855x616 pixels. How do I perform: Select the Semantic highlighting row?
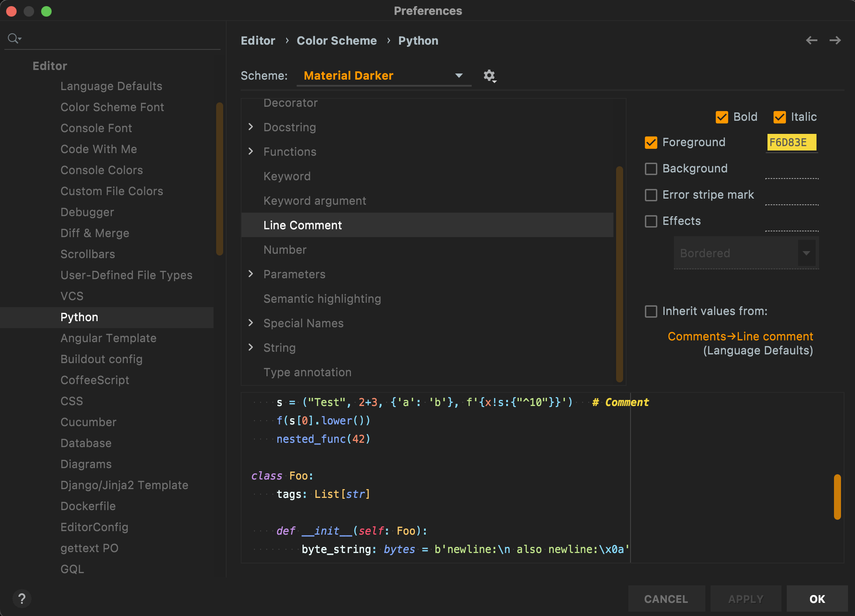click(x=427, y=299)
